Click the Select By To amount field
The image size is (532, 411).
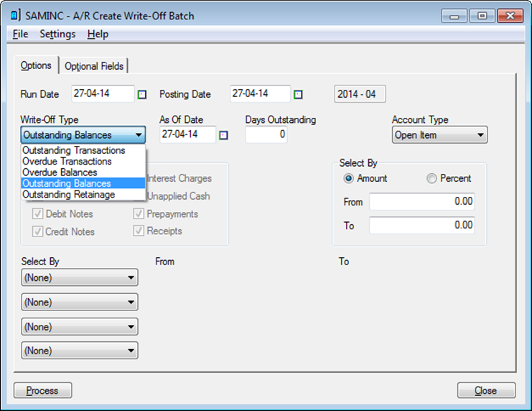[421, 225]
